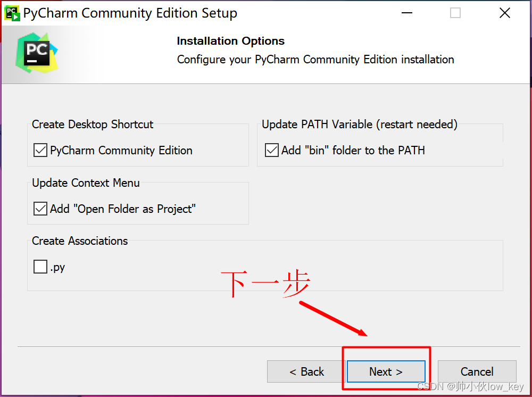Screen dimensions: 532x397
Task: Click the Add "bin" folder to the PATH label
Action: [353, 150]
